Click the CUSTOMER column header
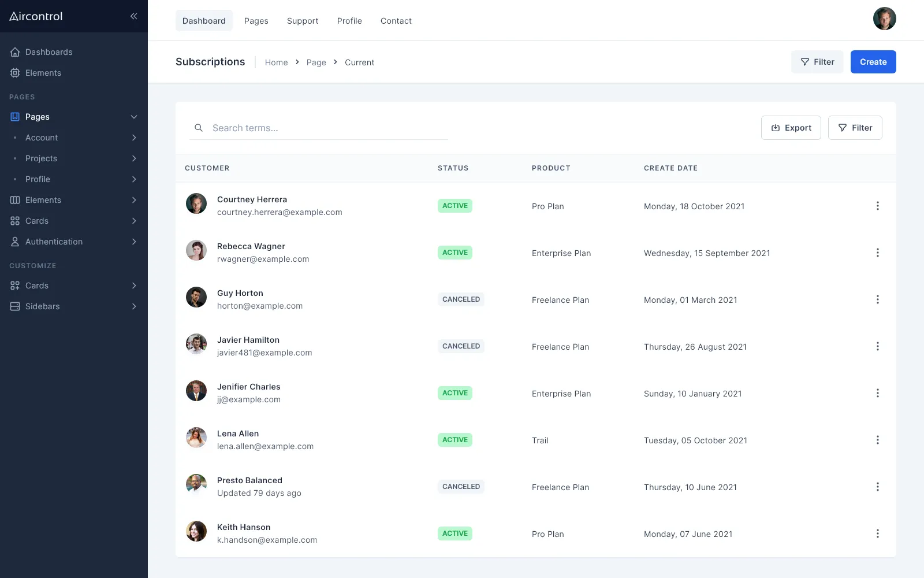924x578 pixels. coord(207,168)
